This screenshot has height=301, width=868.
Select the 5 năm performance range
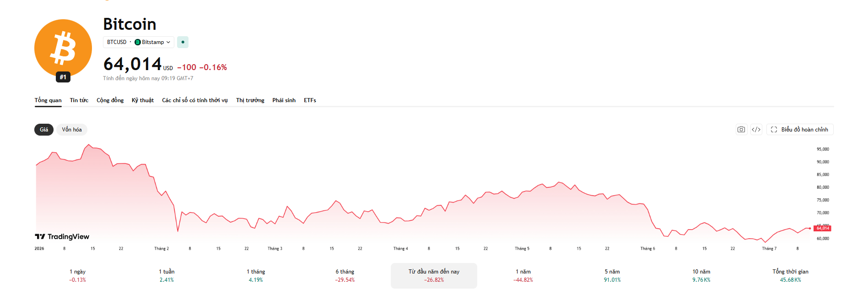612,276
